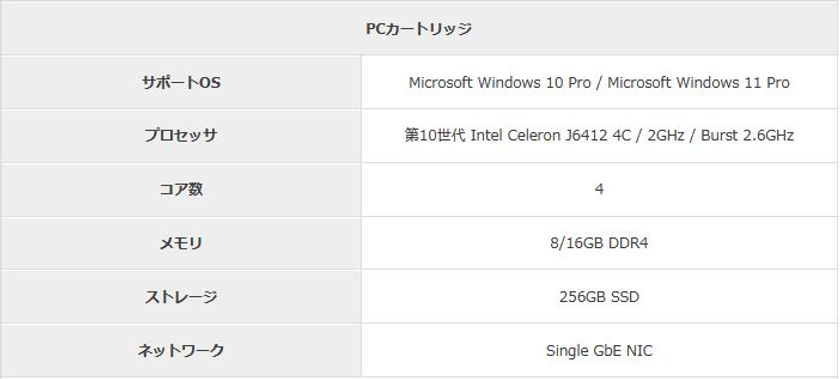Click the Microsoft Windows 10 Pro text
840x379 pixels.
500,83
